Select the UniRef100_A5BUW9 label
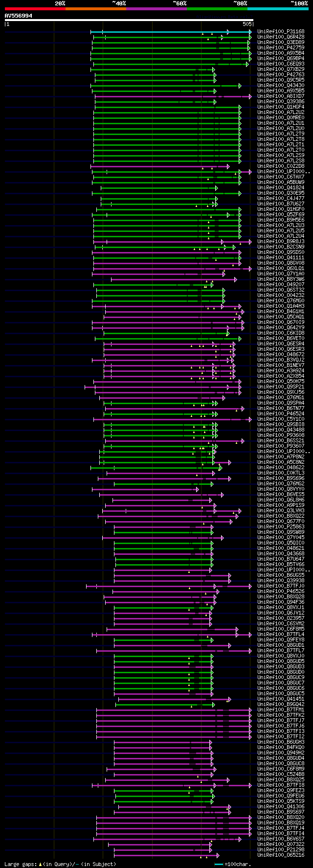 point(281,183)
